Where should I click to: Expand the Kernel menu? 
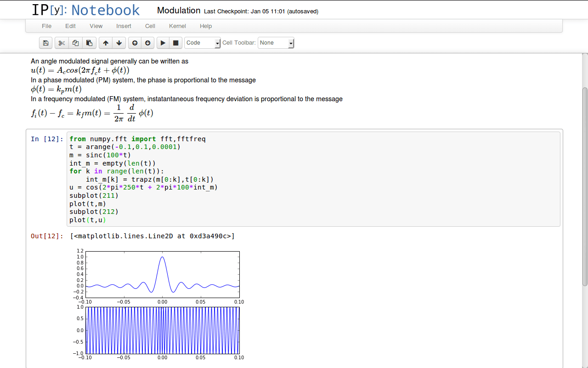coord(177,26)
